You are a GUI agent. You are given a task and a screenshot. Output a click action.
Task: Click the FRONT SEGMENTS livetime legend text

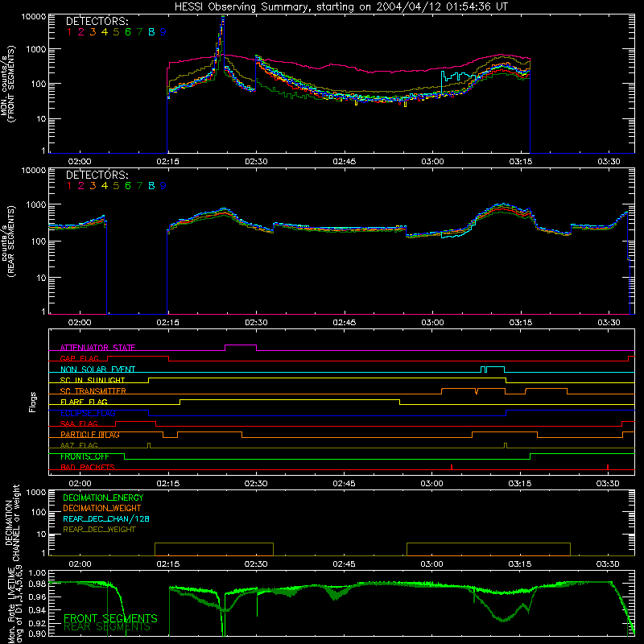(110, 618)
